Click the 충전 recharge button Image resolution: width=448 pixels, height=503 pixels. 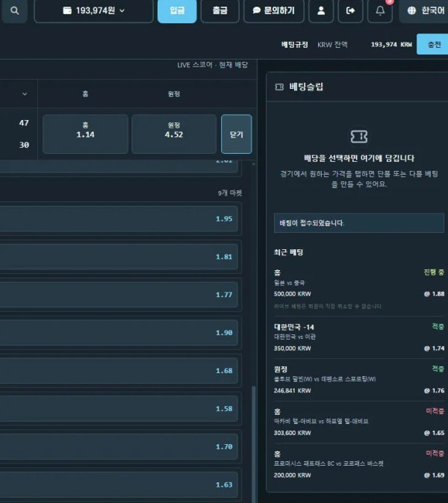pyautogui.click(x=433, y=44)
